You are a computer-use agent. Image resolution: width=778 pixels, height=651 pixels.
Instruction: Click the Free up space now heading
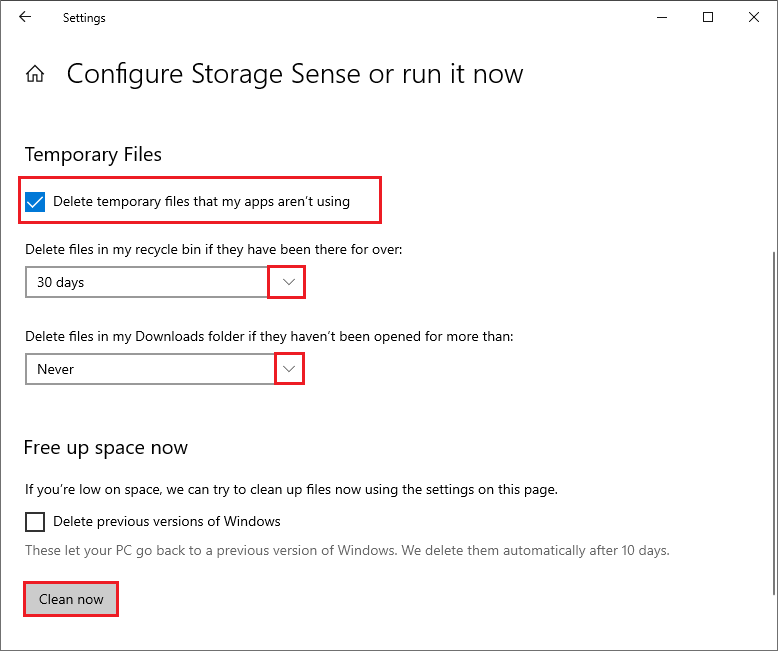(106, 448)
